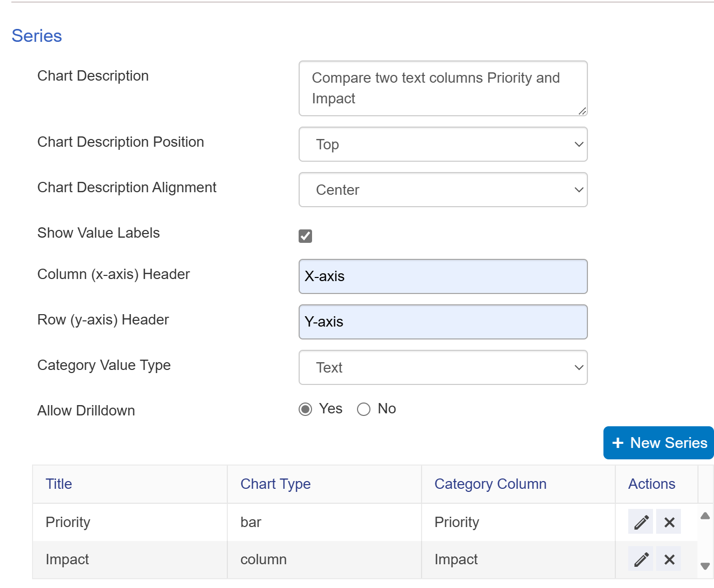Uncheck the Show Value Labels checkbox
Image resolution: width=714 pixels, height=588 pixels.
tap(305, 236)
